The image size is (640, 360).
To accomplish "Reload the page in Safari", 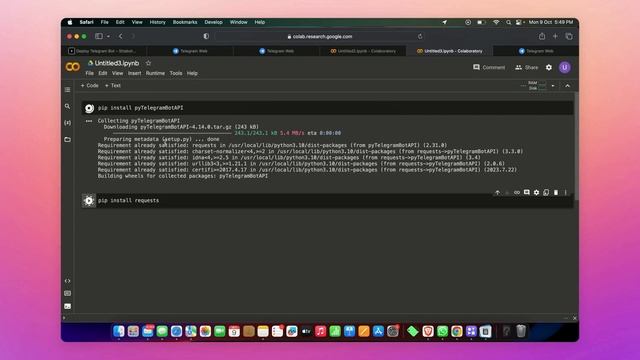I will [420, 36].
